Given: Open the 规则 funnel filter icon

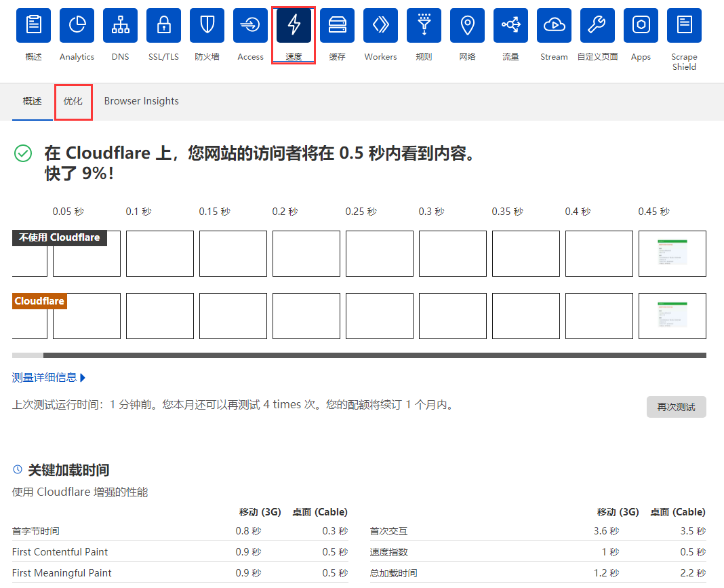Looking at the screenshot, I should 424,25.
